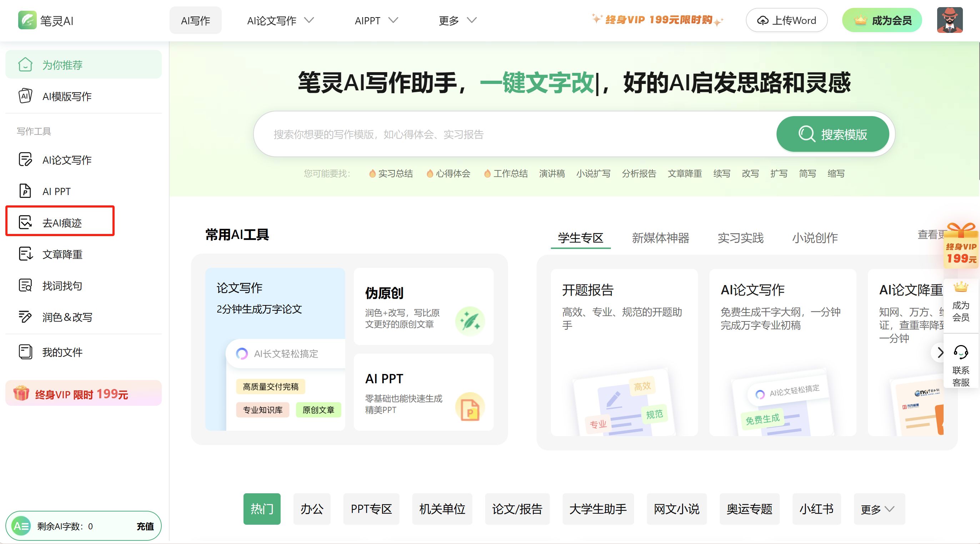Expand the AIPPT dropdown in navbar

(x=376, y=20)
